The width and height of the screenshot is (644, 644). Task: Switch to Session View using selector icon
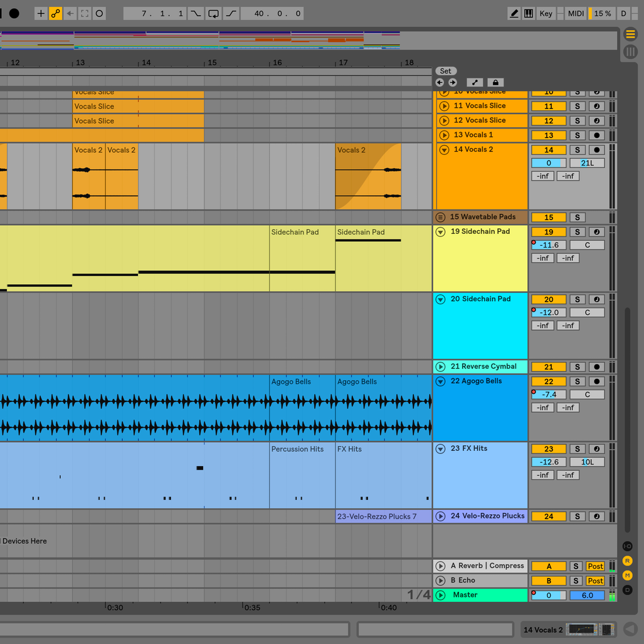tap(630, 51)
